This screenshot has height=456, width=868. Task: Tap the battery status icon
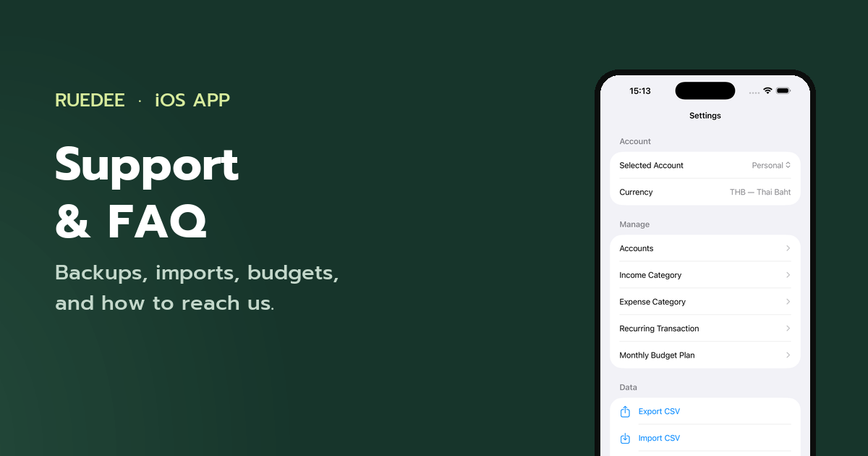783,90
